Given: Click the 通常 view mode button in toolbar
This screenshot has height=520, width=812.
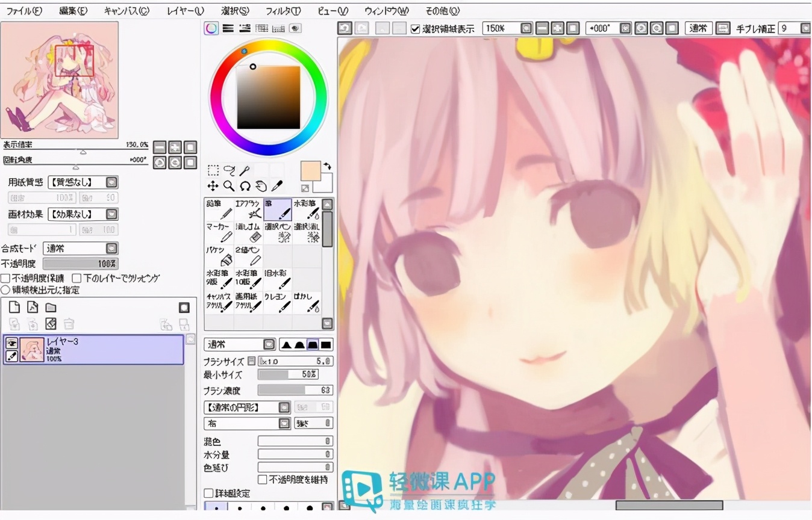Looking at the screenshot, I should point(699,28).
